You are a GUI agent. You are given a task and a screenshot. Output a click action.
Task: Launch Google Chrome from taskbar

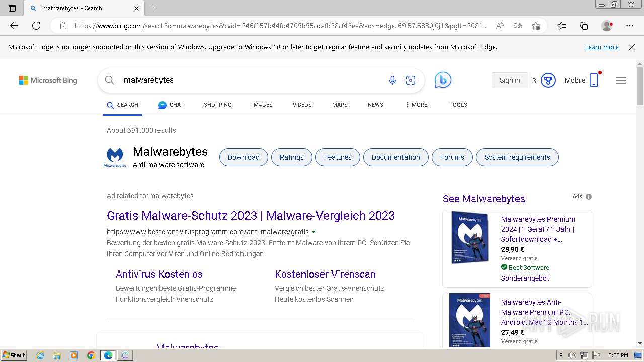click(91, 355)
